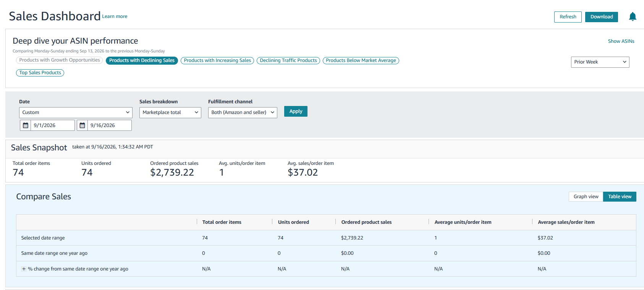Click the $2,739.22 table cell

(x=352, y=238)
